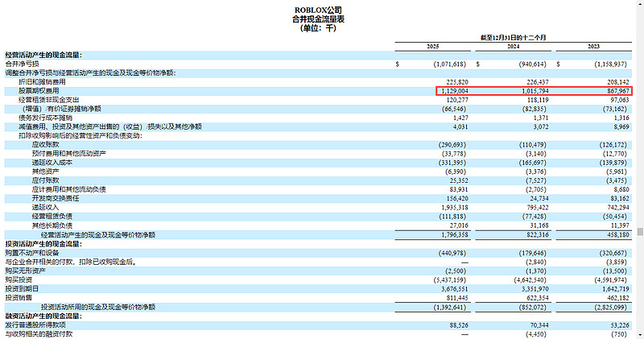
Task: Click the 发行普通股所得款项 row label
Action: 35,325
